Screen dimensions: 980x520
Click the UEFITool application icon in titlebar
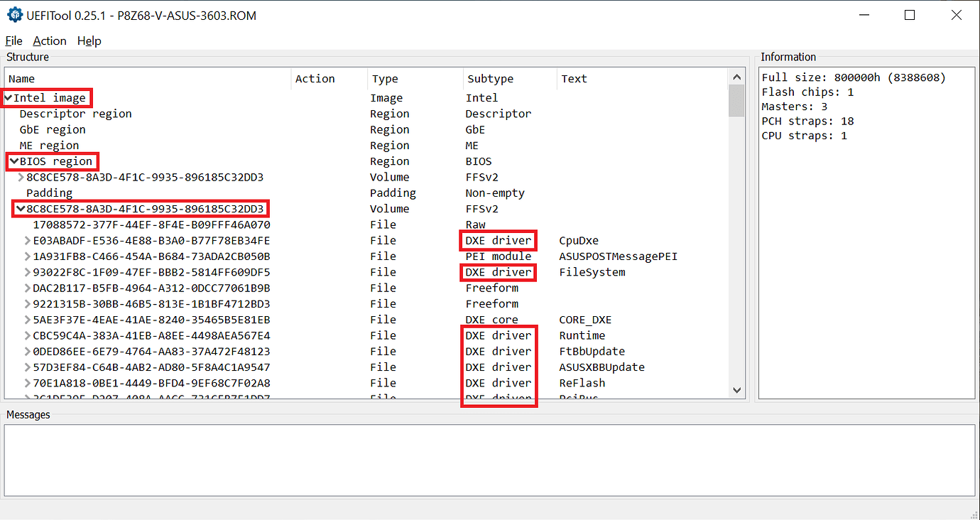pyautogui.click(x=14, y=14)
